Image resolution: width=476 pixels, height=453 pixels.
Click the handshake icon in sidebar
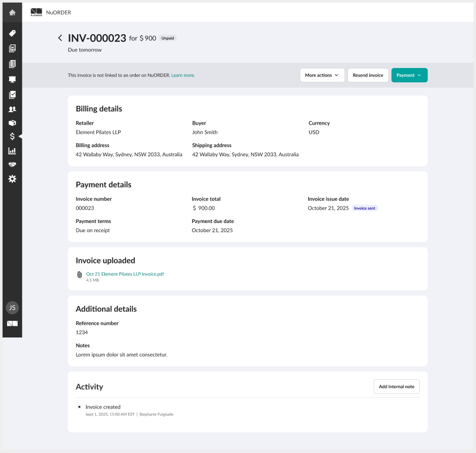12,164
